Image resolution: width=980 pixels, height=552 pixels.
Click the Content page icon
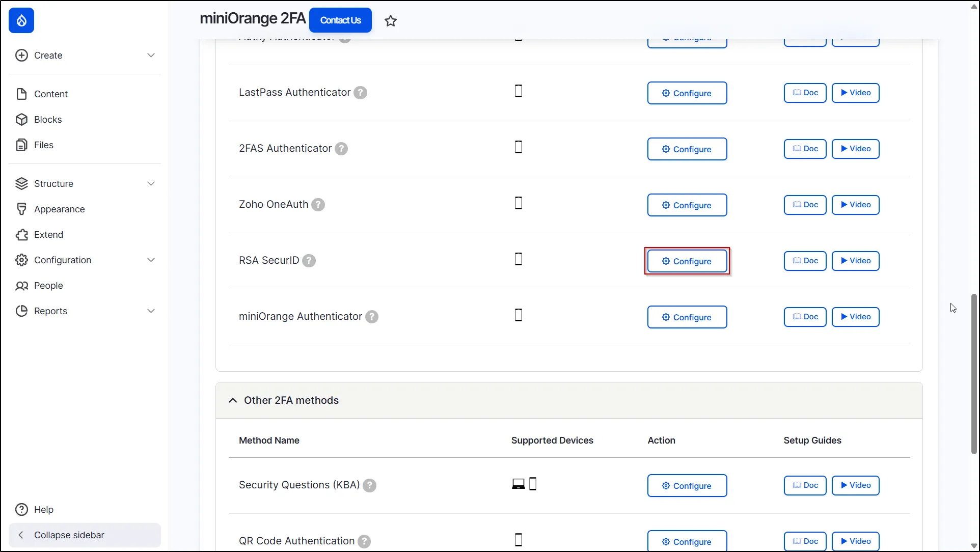(x=21, y=94)
